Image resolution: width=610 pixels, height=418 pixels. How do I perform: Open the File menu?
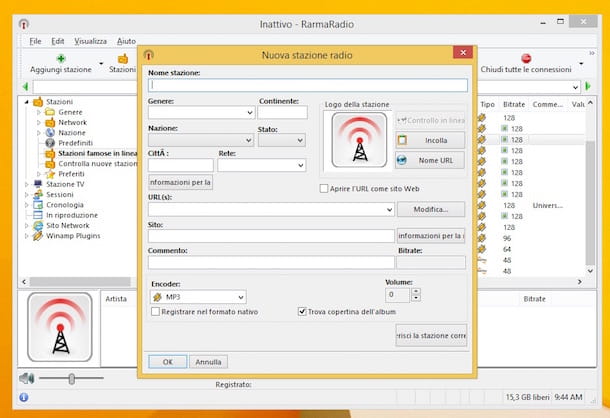[35, 41]
